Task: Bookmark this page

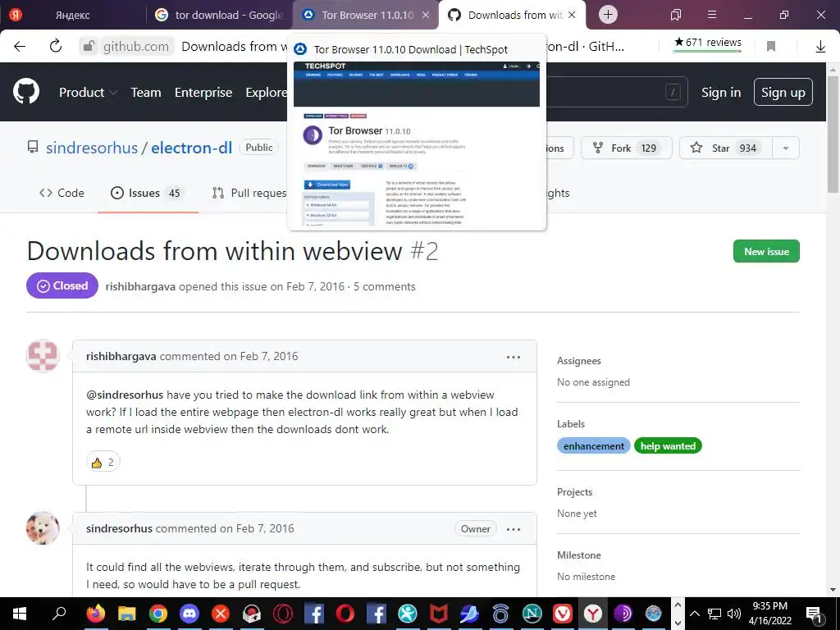Action: tap(771, 47)
